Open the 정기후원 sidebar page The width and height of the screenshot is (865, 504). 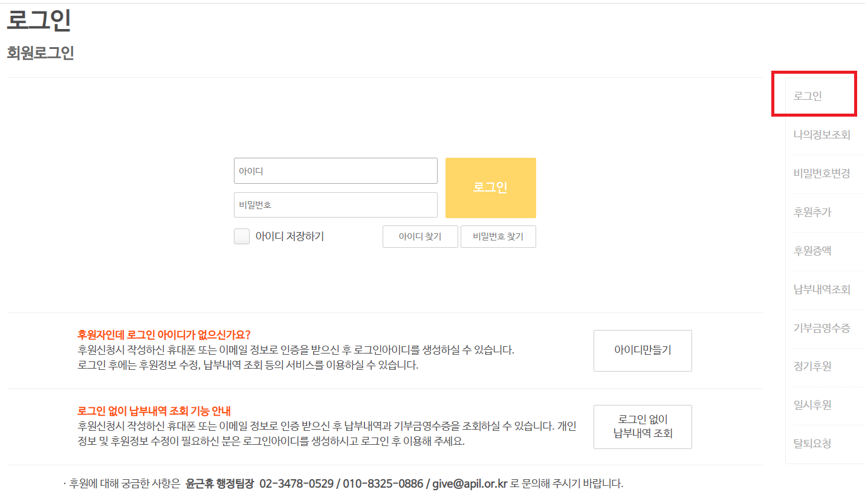(x=812, y=367)
